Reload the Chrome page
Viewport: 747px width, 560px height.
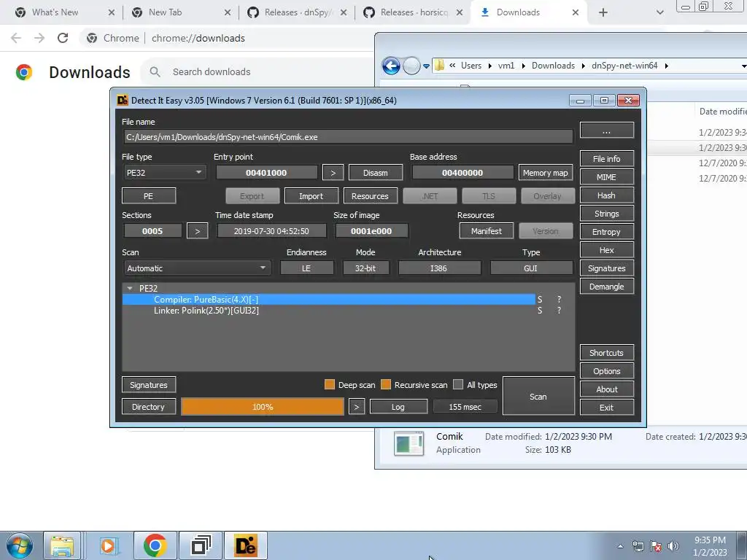[x=63, y=38]
